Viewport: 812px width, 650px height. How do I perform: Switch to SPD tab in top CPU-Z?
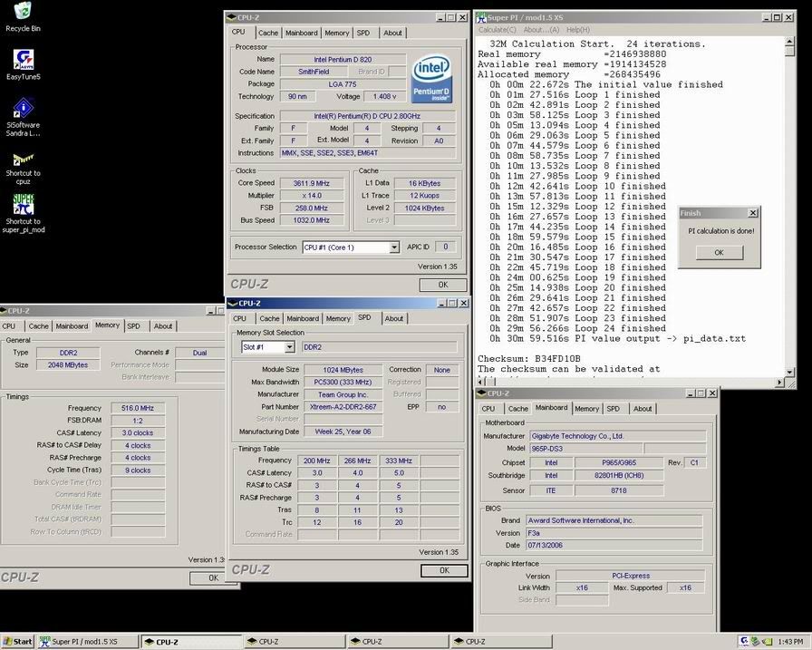pyautogui.click(x=363, y=33)
